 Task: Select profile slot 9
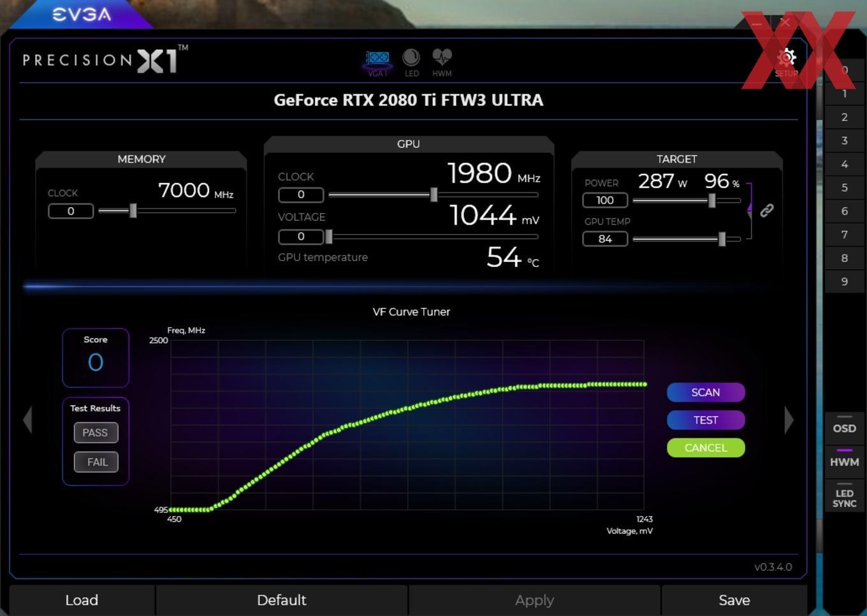point(845,282)
